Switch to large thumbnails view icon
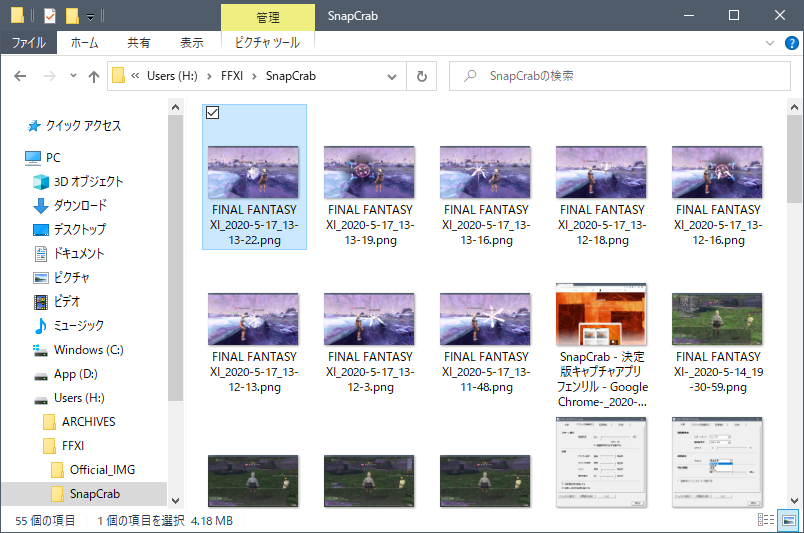Screen dimensions: 804x533 tap(788, 520)
